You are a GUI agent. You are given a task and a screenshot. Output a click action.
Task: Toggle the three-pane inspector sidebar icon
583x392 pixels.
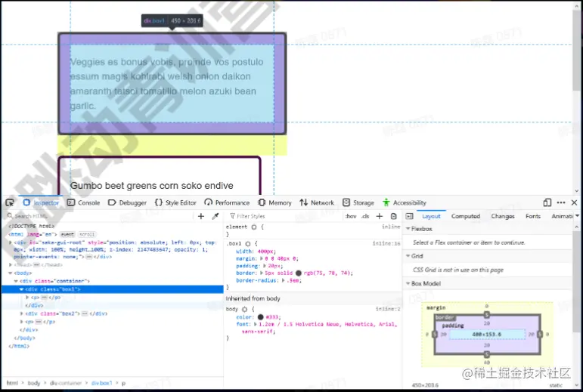pyautogui.click(x=409, y=216)
